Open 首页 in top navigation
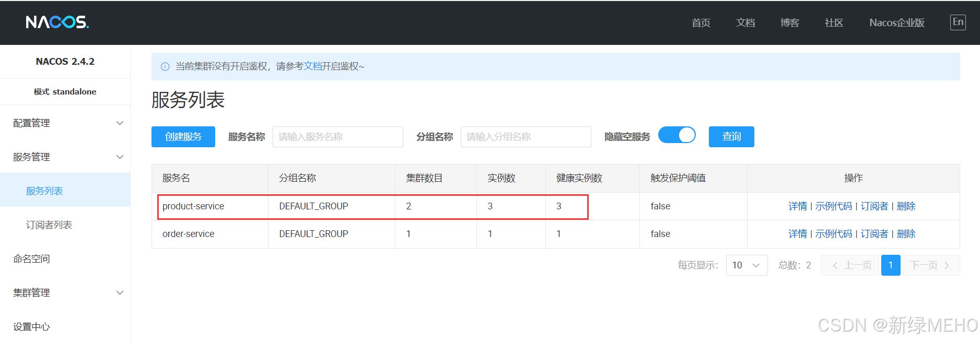980x342 pixels. (x=701, y=23)
